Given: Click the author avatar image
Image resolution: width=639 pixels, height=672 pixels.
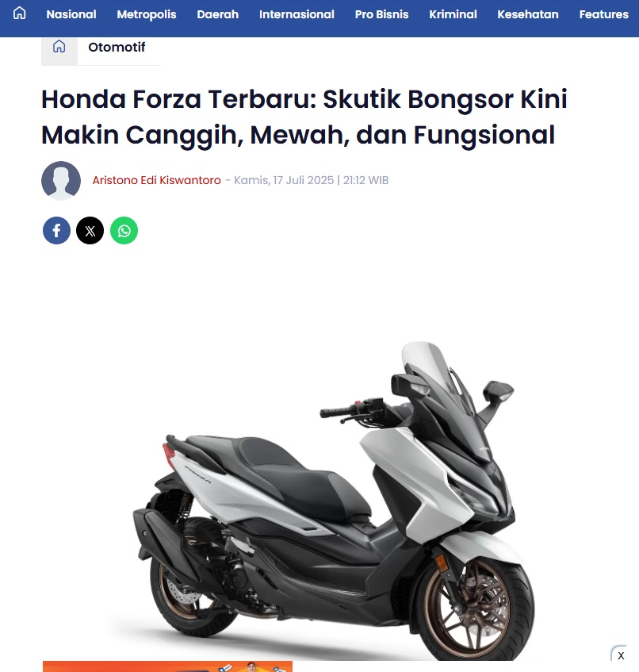Looking at the screenshot, I should pos(61,180).
